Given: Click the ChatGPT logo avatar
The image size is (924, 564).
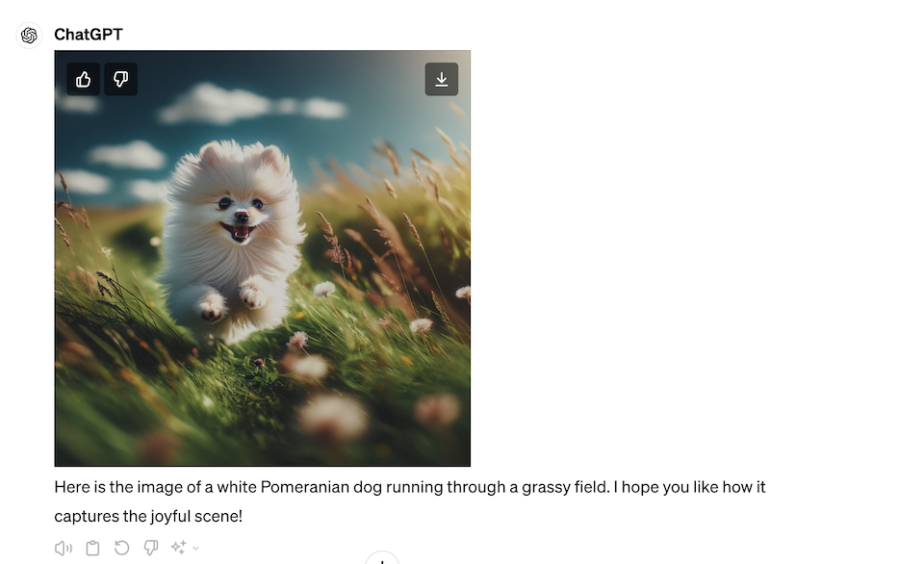Looking at the screenshot, I should tap(29, 36).
